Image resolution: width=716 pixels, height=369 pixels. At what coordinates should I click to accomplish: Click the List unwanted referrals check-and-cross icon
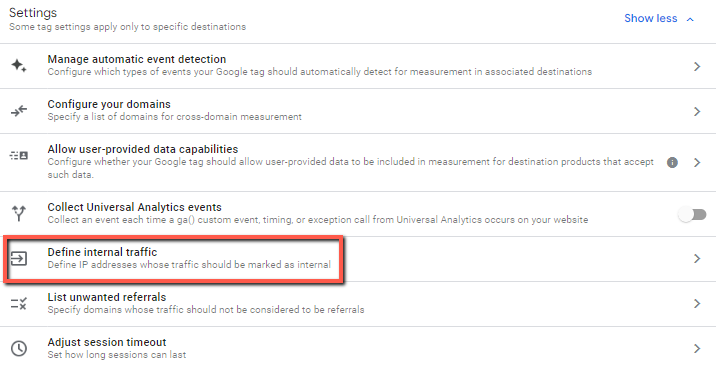point(19,303)
